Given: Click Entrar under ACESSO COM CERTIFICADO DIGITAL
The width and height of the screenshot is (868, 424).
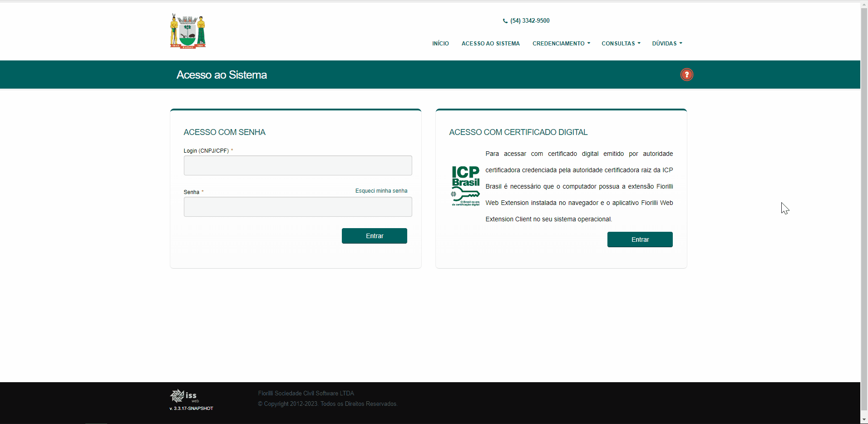Looking at the screenshot, I should click(x=640, y=239).
